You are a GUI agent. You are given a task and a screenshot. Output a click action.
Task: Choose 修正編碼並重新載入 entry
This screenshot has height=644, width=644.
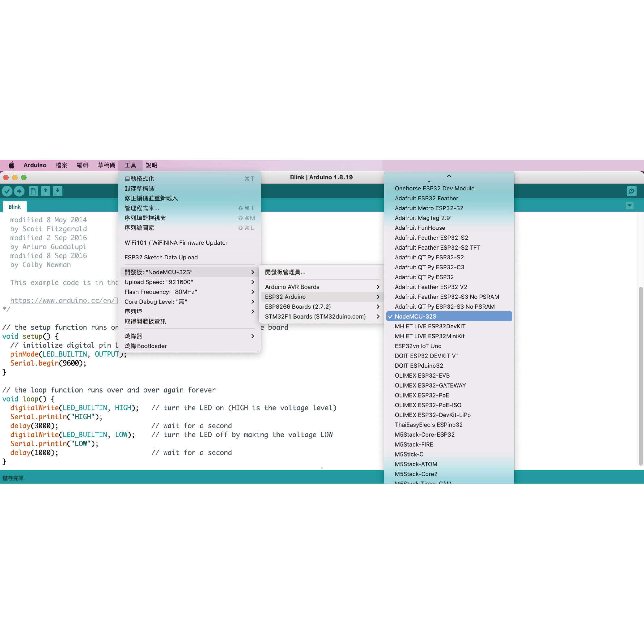(189, 198)
